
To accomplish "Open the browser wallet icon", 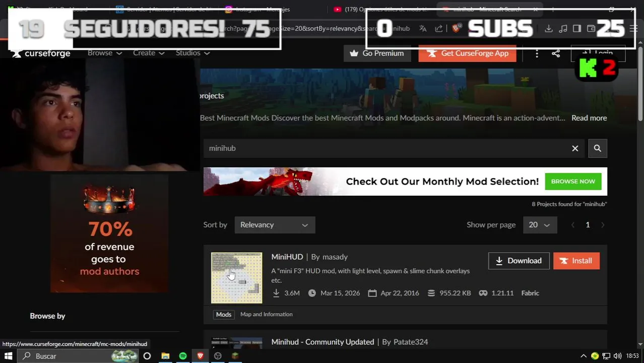I will pyautogui.click(x=591, y=29).
